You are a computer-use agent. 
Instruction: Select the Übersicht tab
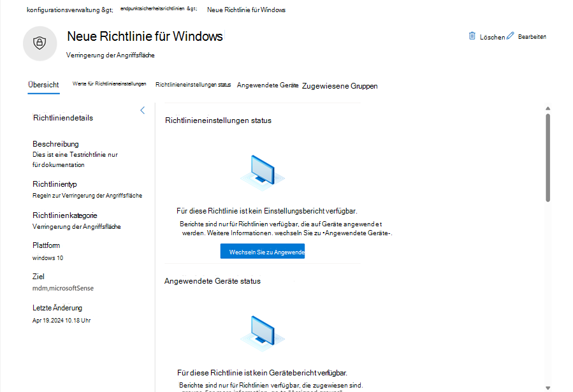click(43, 84)
